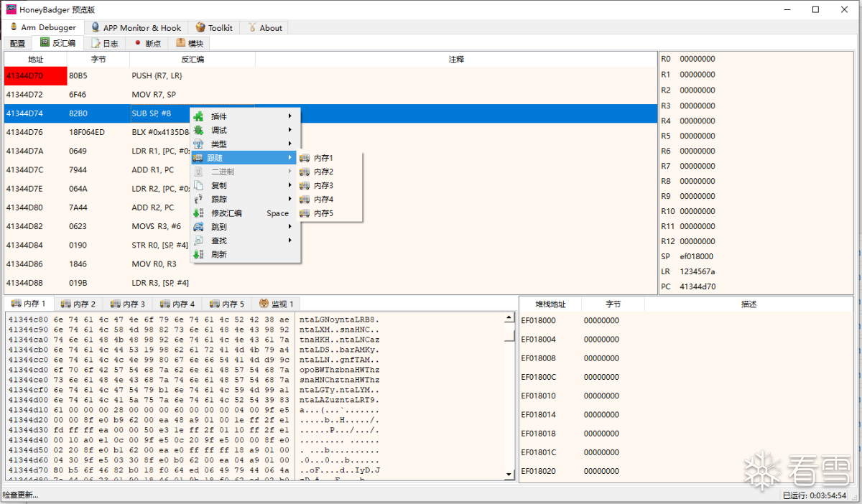The height and width of the screenshot is (504, 862).
Task: Click the 地址 address column header
Action: pos(36,60)
